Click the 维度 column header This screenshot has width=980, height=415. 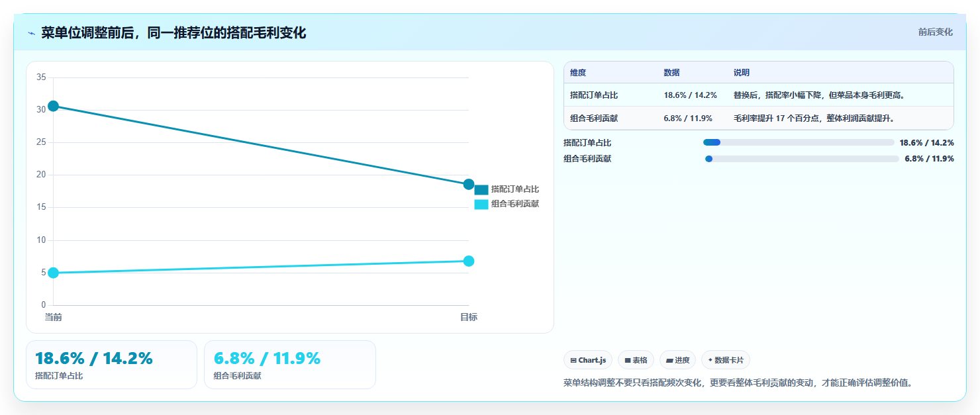coord(578,73)
